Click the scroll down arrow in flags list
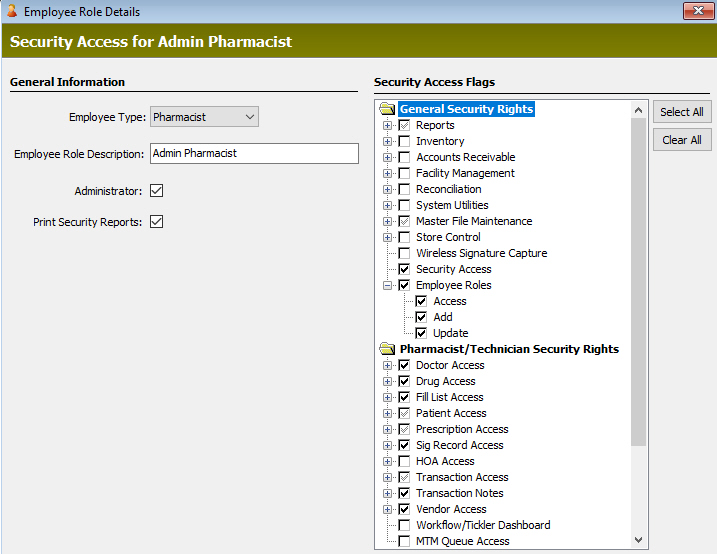The height and width of the screenshot is (554, 717). click(x=638, y=540)
